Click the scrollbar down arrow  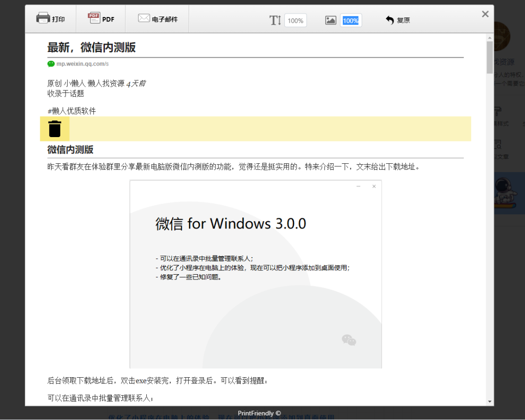tap(490, 402)
